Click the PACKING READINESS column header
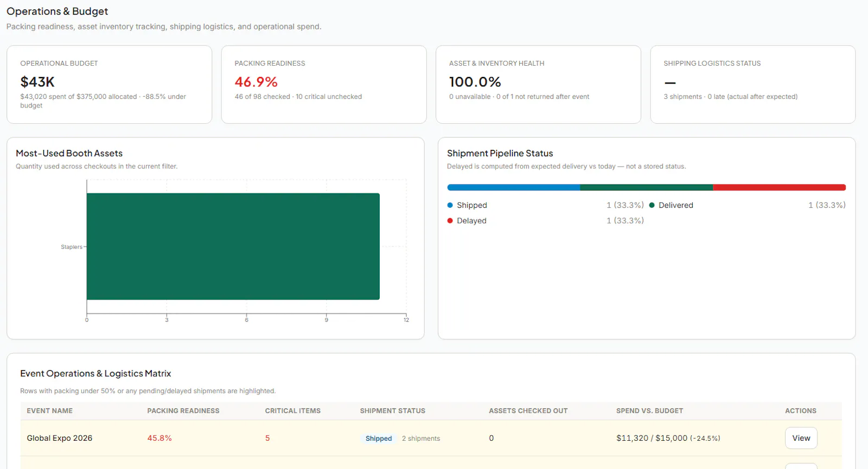The height and width of the screenshot is (469, 868). pos(183,411)
